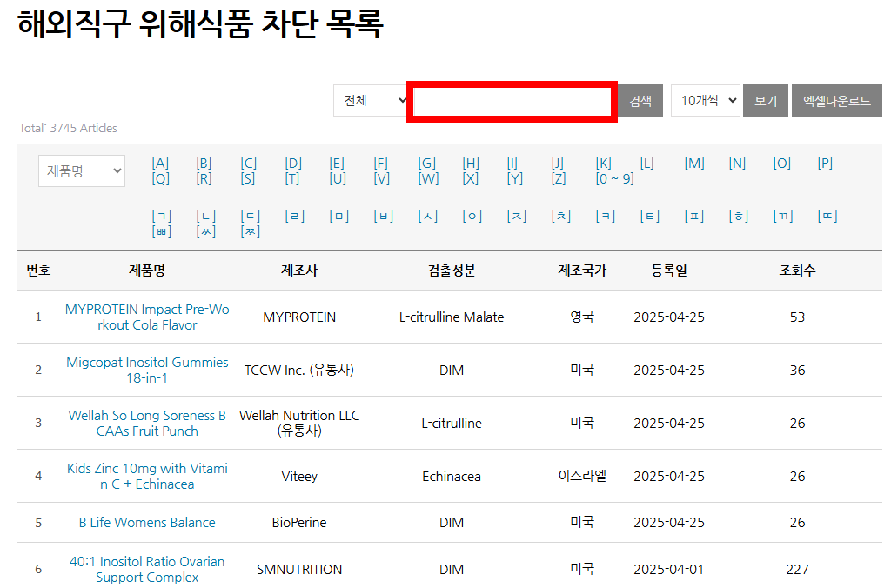The height and width of the screenshot is (588, 891).
Task: Open Kids Zinc 10mg with Vitamin C link
Action: click(147, 476)
